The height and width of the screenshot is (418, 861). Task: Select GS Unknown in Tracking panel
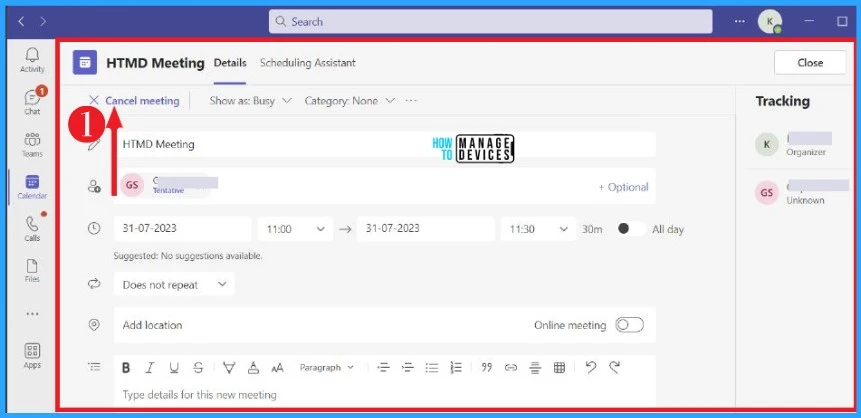coord(802,192)
